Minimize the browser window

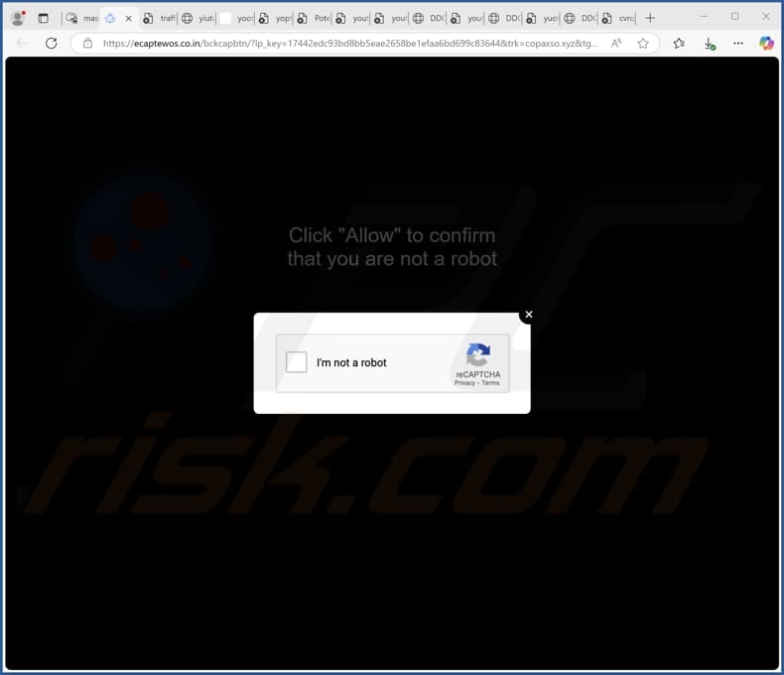click(x=704, y=17)
